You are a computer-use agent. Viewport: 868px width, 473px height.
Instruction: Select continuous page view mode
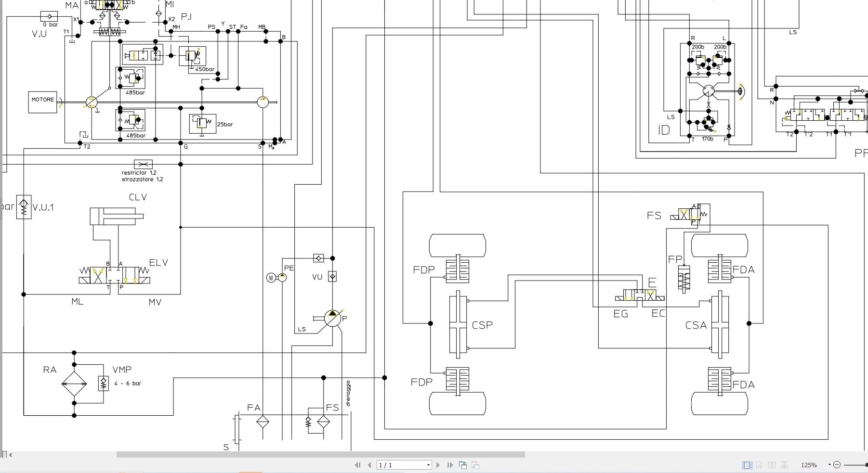[759, 465]
